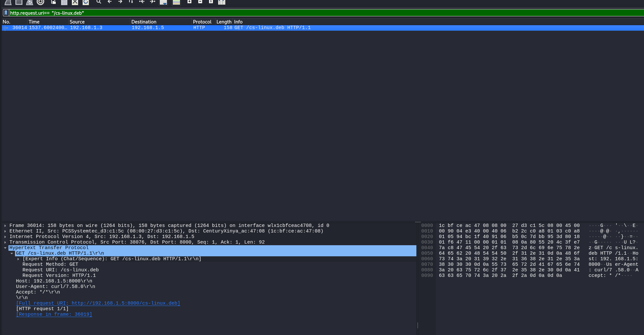Sort by the Protocol column header
The image size is (644, 335).
pyautogui.click(x=203, y=22)
